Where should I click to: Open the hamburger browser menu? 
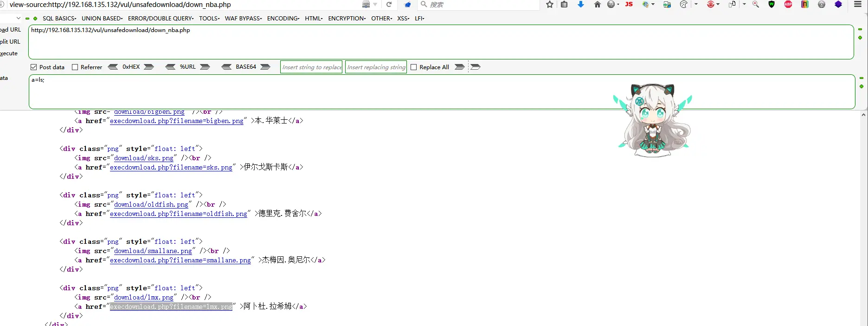[x=858, y=4]
